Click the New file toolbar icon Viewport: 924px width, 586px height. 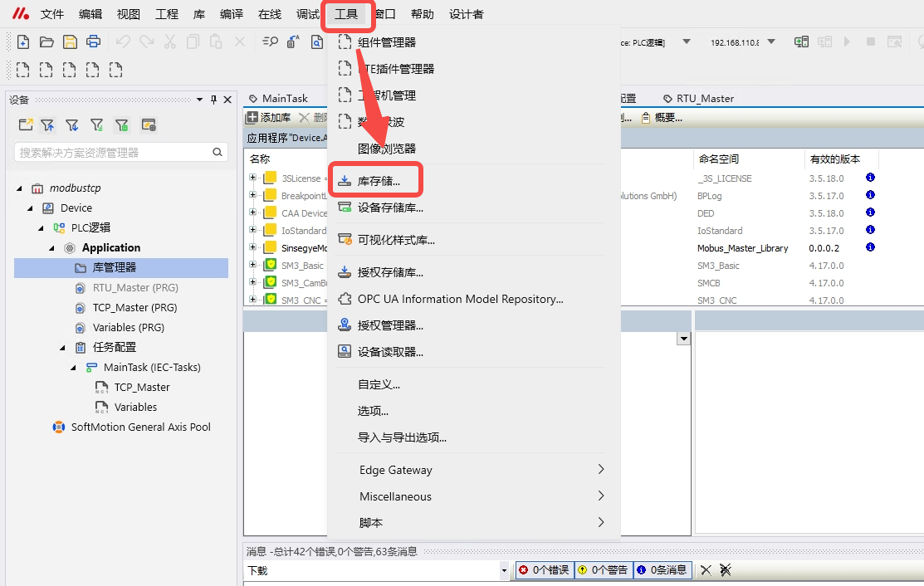(x=23, y=42)
